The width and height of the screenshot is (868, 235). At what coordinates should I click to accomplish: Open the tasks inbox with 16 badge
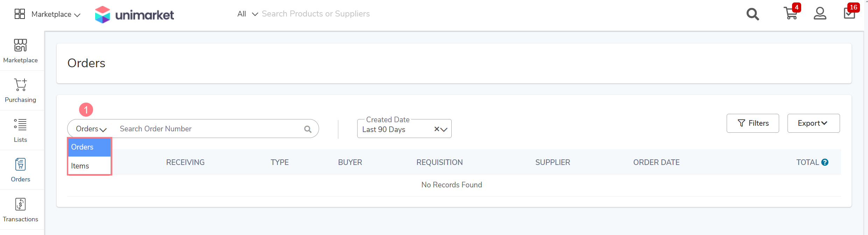[x=849, y=13]
